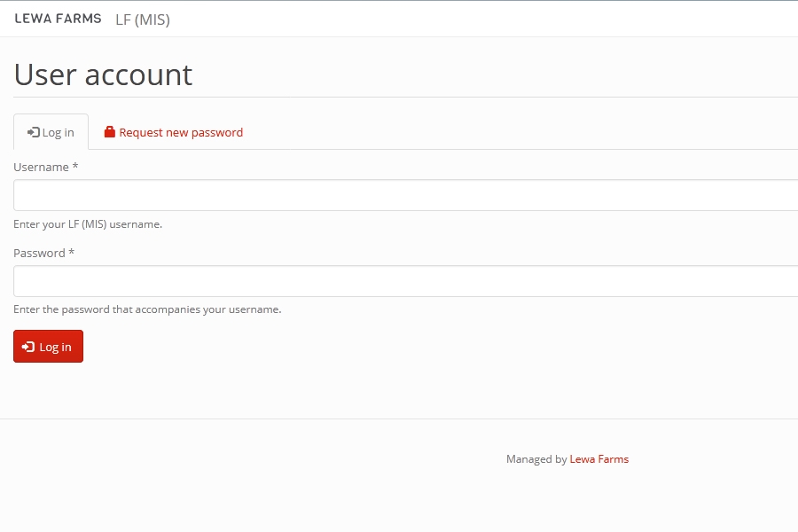Open the LF (MIS) site name link

point(143,20)
